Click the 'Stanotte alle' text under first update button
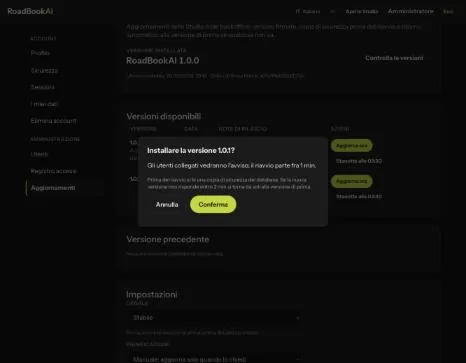This screenshot has width=466, height=363. (359, 161)
